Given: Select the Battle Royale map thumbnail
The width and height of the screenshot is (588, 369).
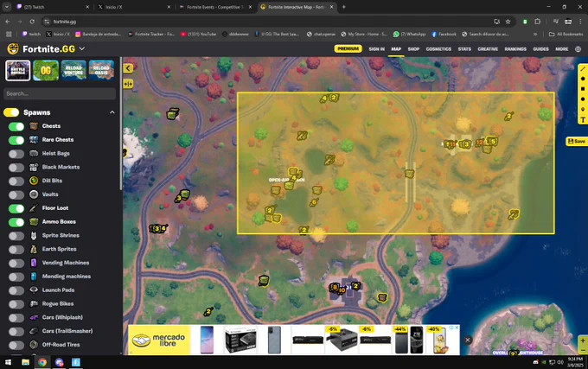Looking at the screenshot, I should pos(18,70).
